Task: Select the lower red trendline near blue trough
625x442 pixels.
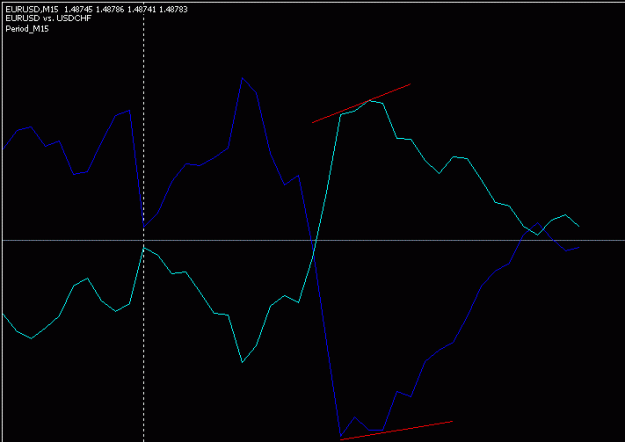Action: (396, 430)
